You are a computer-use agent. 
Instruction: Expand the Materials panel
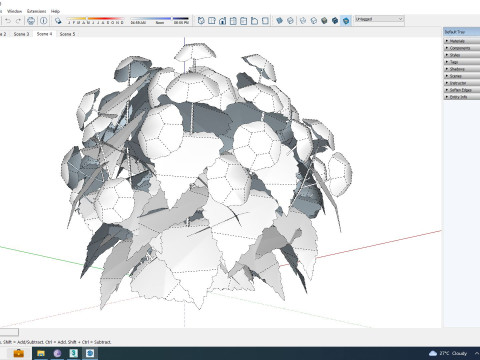click(462, 41)
